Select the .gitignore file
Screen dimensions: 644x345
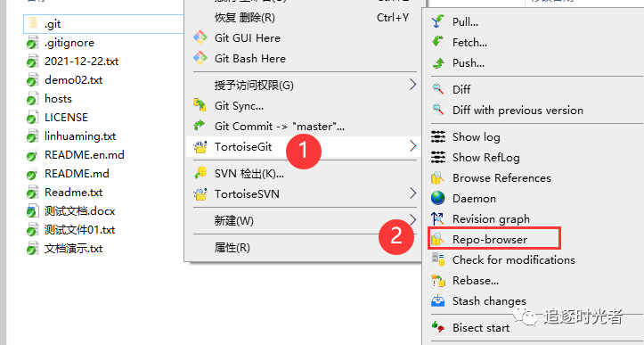click(x=69, y=43)
